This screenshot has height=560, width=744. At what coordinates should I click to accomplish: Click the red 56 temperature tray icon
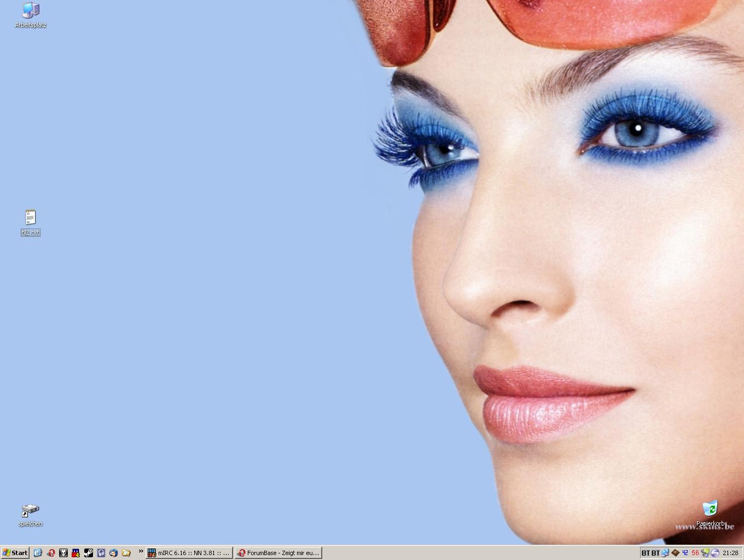pos(695,553)
